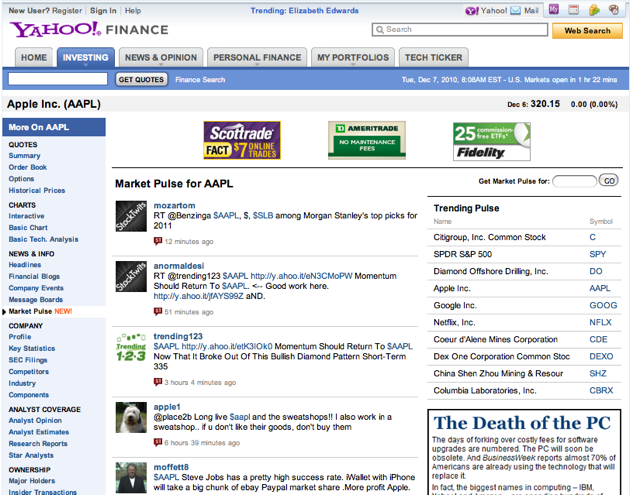This screenshot has width=630, height=495.
Task: Open the Summary quotes link
Action: 25,155
